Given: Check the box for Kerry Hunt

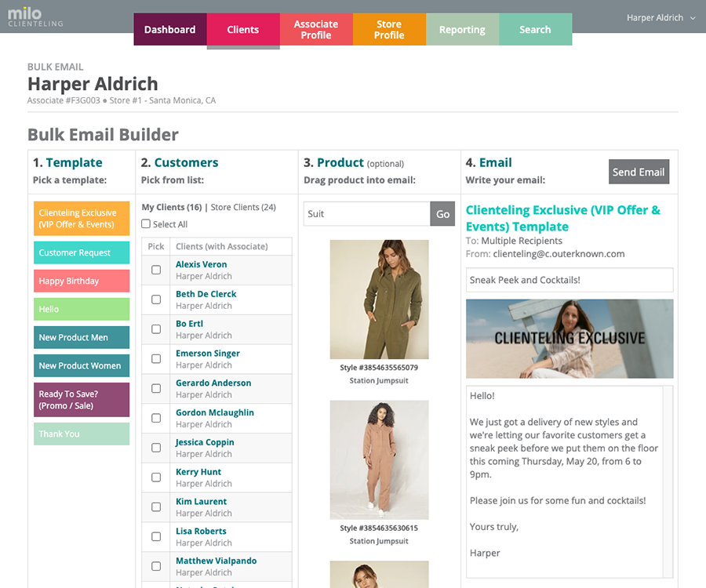Looking at the screenshot, I should [156, 477].
